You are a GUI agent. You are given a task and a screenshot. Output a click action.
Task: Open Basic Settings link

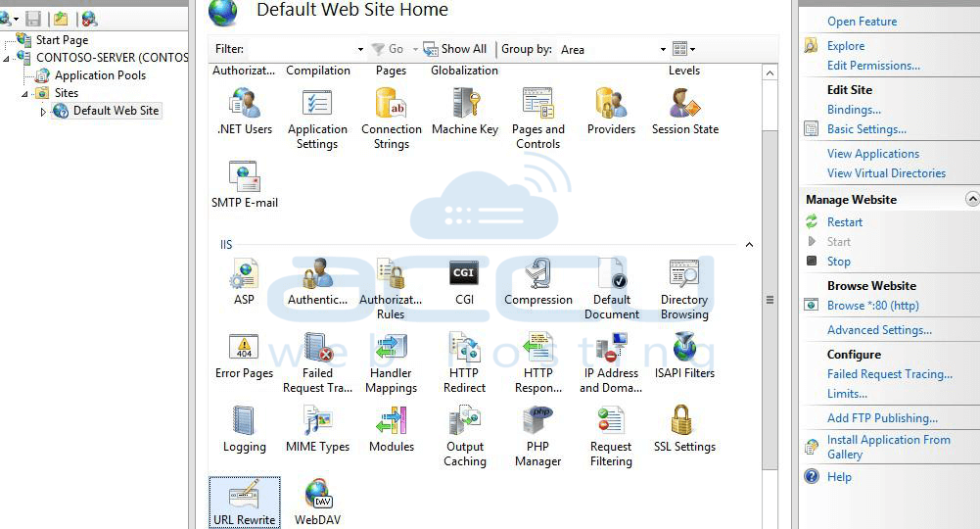[866, 129]
